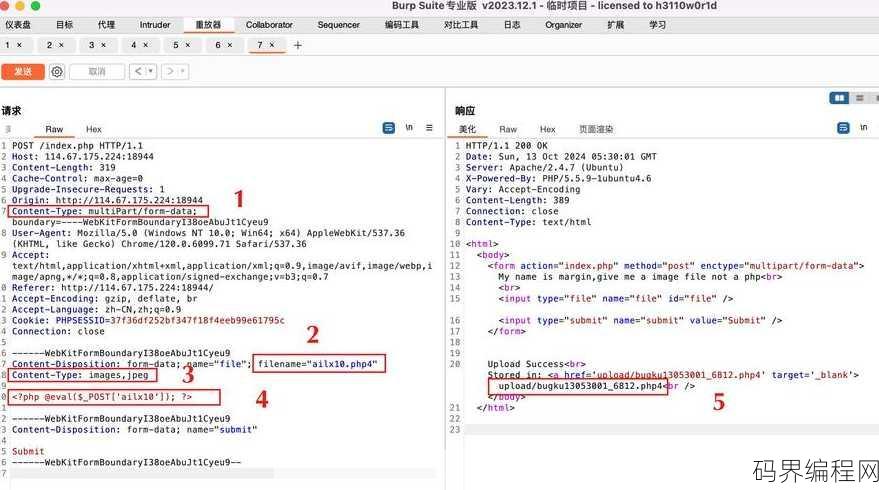Open the Proxy (代理) tab
The image size is (879, 490).
click(106, 25)
